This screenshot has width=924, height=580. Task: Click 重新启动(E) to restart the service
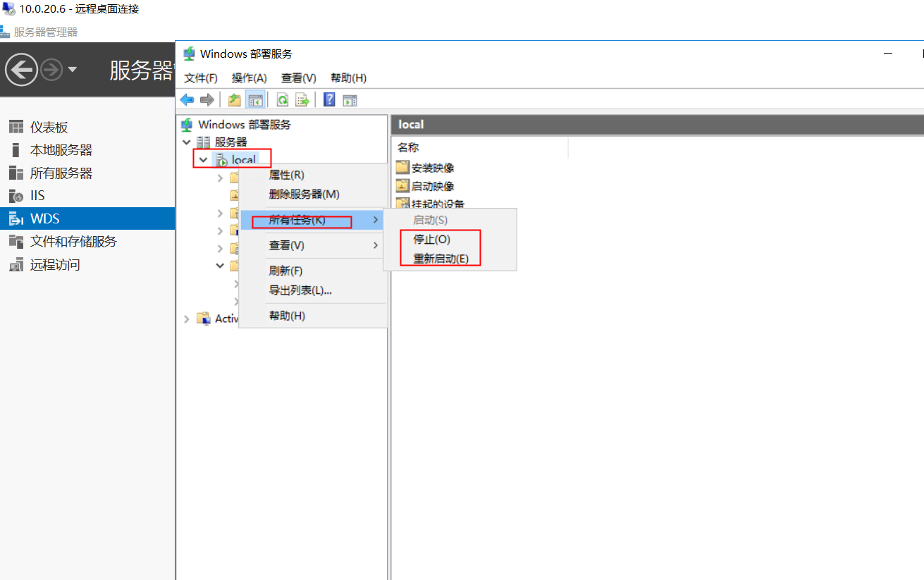(450, 259)
